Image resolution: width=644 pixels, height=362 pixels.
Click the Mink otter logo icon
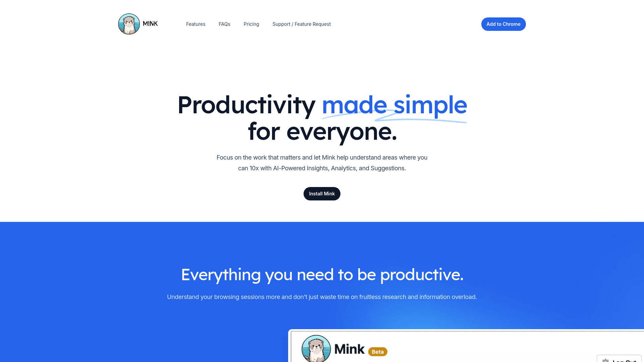point(129,24)
